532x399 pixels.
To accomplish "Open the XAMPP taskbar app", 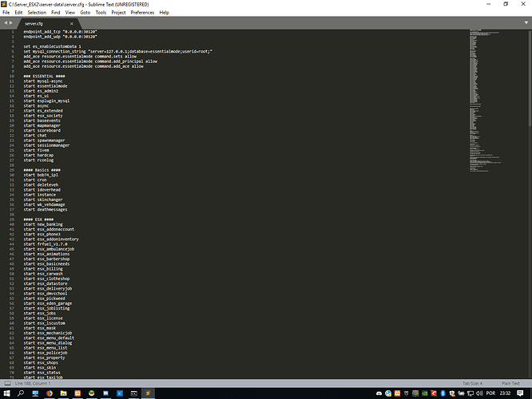I will point(77,393).
